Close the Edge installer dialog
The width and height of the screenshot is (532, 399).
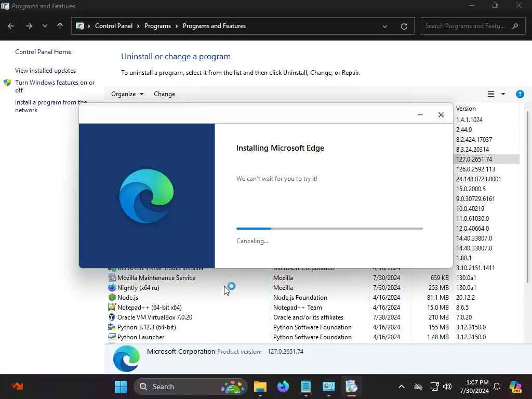pyautogui.click(x=441, y=115)
